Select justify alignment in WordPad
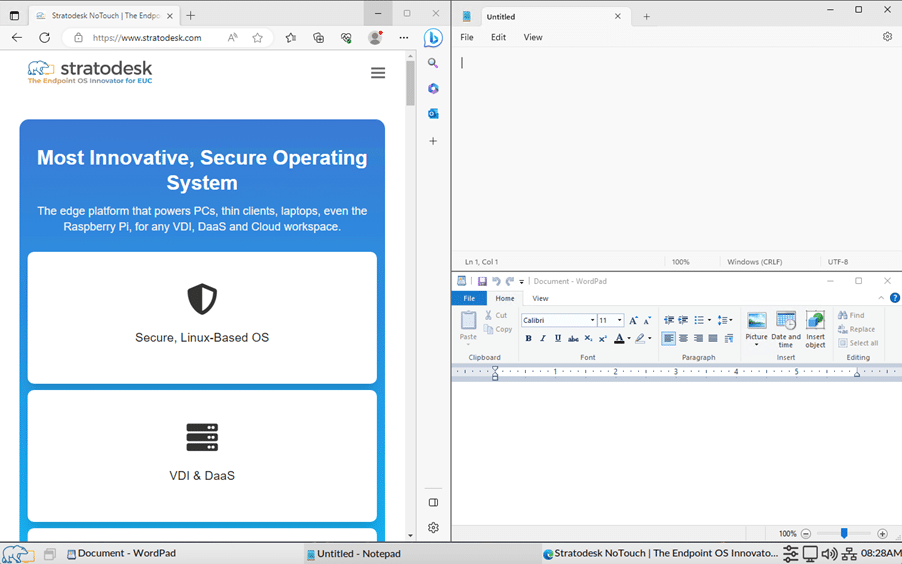902x564 pixels. pos(713,338)
